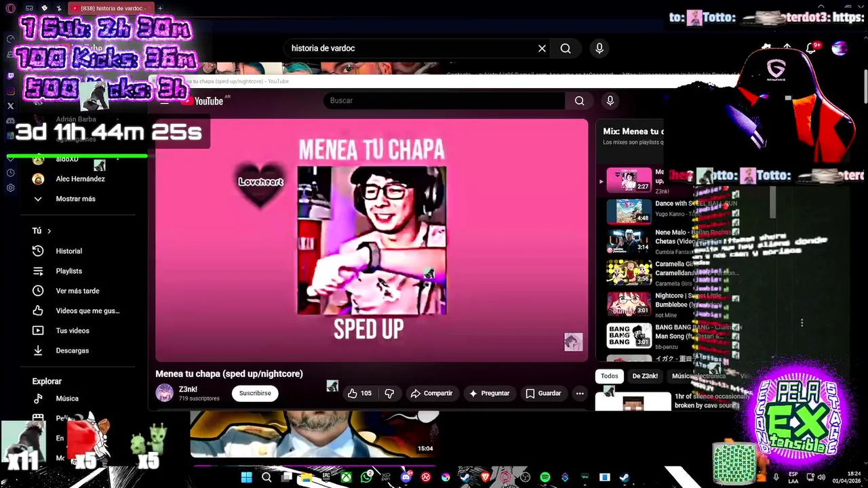This screenshot has width=868, height=488.
Task: Expand the 'Tú' section chevron
Action: [x=49, y=231]
